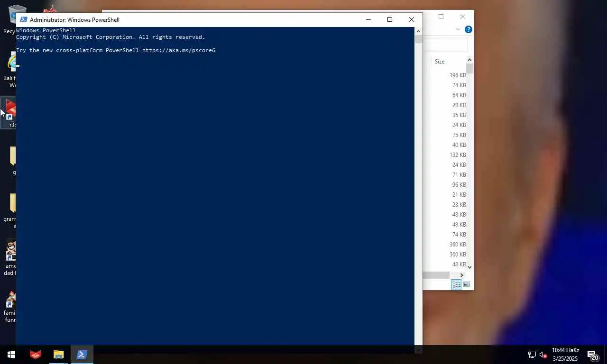The image size is (607, 364).
Task: Minimize the PowerShell window
Action: [368, 19]
